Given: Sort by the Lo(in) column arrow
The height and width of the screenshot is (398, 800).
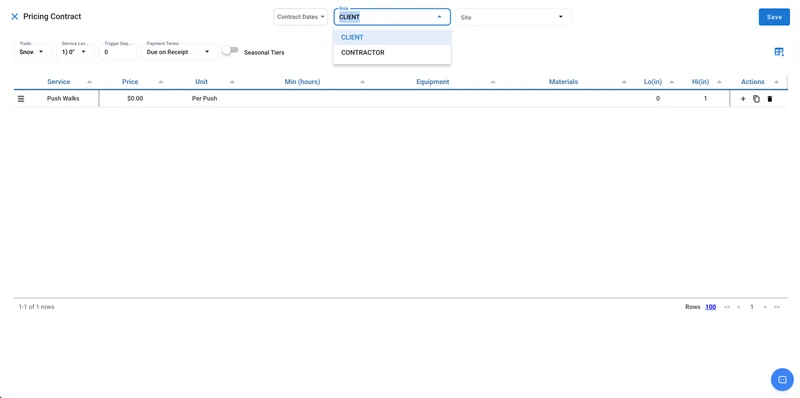Looking at the screenshot, I should pos(671,82).
